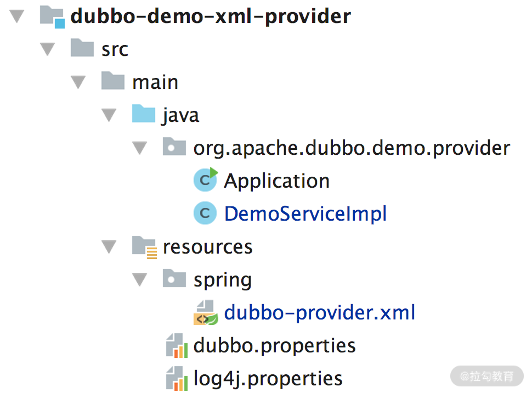Image resolution: width=532 pixels, height=393 pixels.
Task: Collapse the dubbo-demo-xml-provider root node
Action: coord(18,16)
